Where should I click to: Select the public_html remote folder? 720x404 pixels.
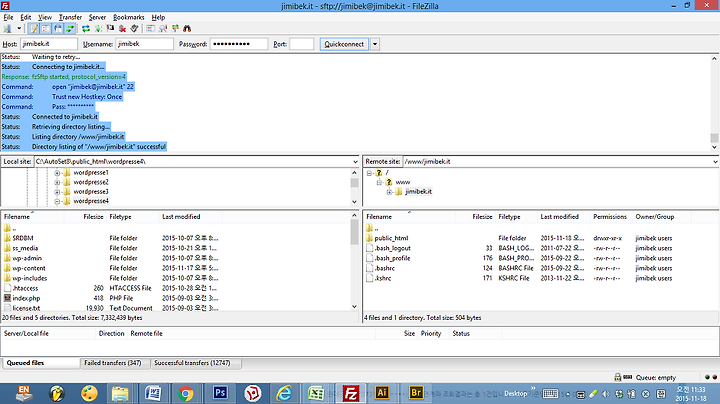click(x=391, y=238)
